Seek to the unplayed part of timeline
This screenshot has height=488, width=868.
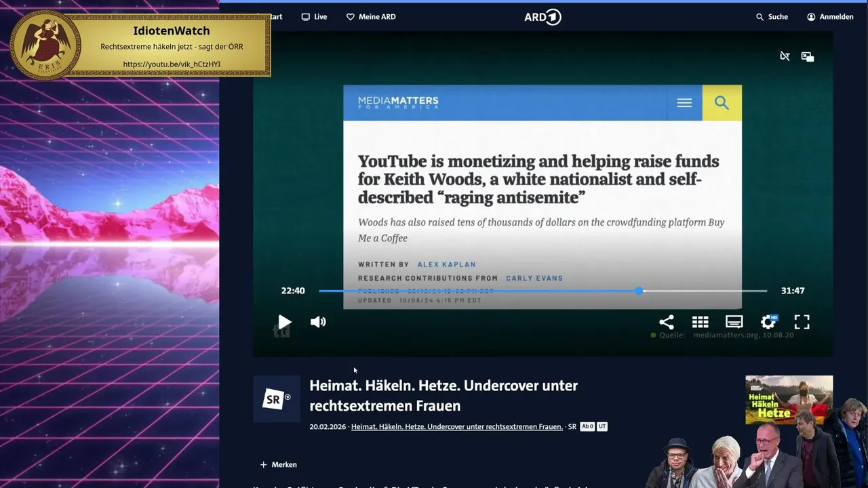pyautogui.click(x=705, y=291)
